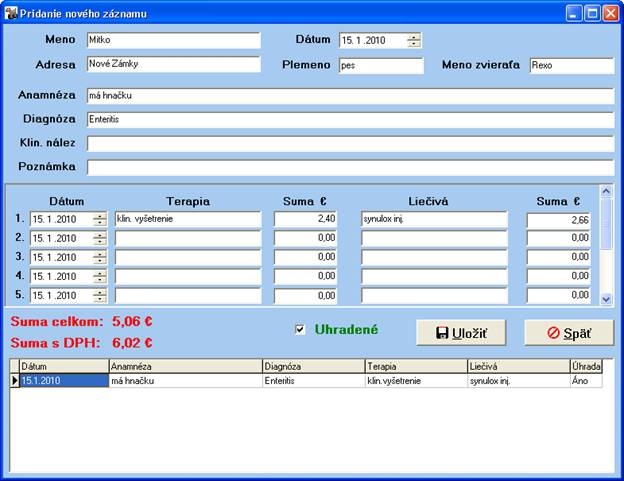
Task: Click row 5 therapy Suma field
Action: (305, 296)
